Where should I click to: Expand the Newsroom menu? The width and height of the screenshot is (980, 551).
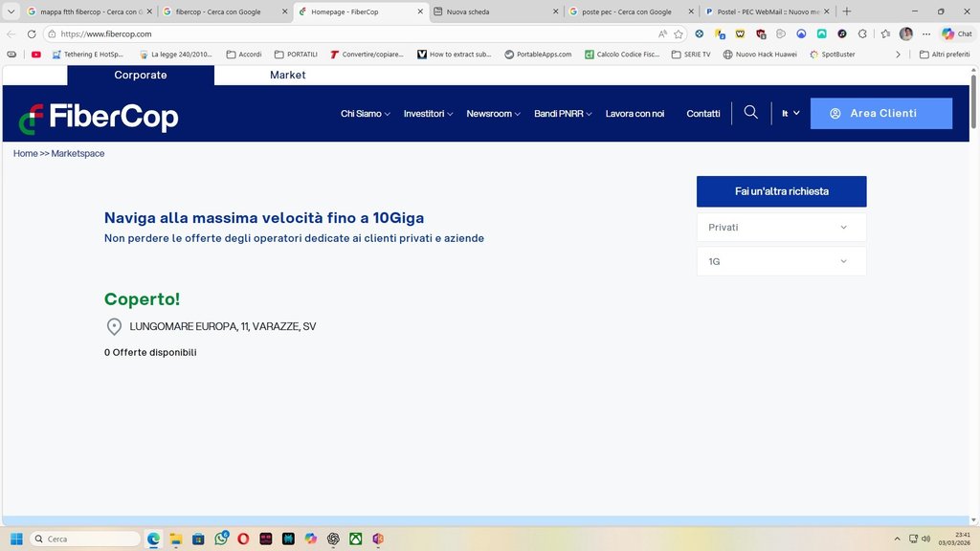tap(493, 113)
